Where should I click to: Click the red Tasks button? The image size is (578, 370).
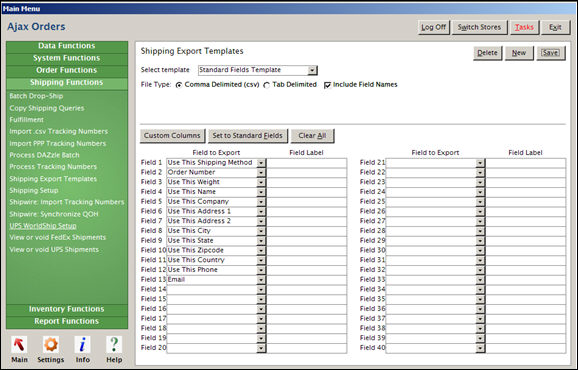click(524, 27)
